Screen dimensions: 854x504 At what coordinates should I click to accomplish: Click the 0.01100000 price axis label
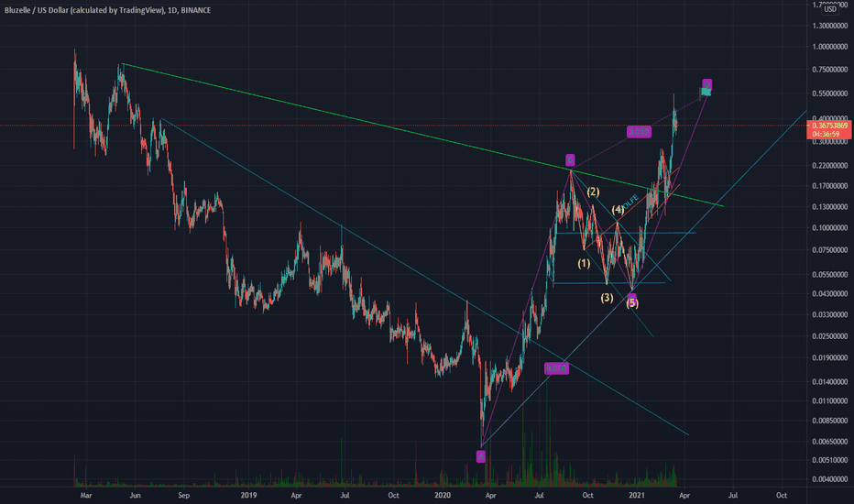click(830, 401)
